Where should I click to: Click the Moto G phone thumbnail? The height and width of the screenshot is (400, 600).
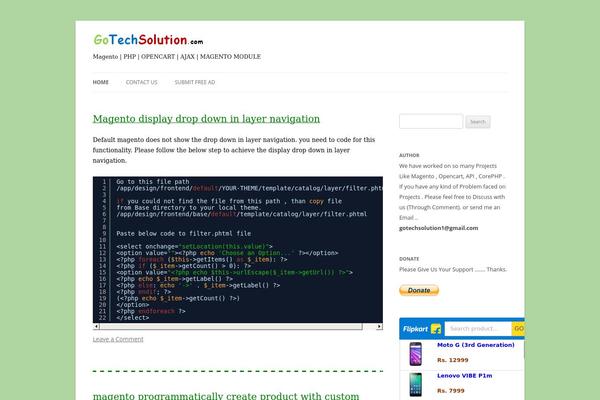(x=416, y=354)
